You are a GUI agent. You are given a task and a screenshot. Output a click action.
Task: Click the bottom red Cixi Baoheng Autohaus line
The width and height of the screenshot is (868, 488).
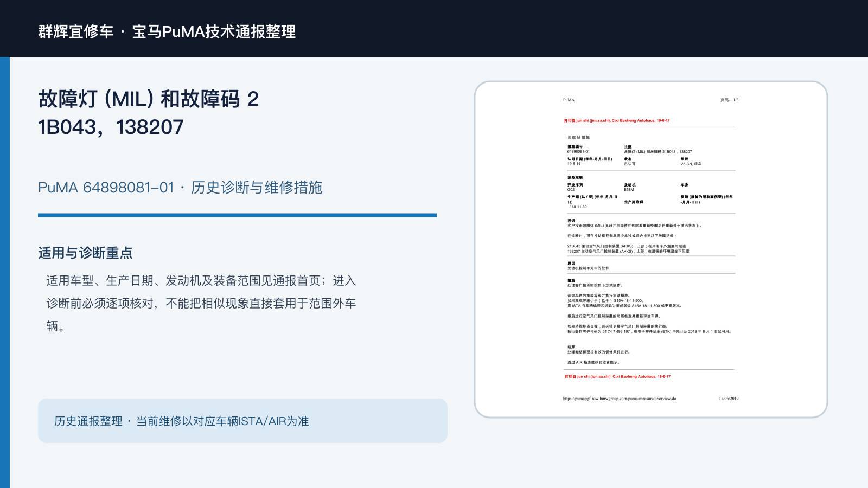(x=617, y=376)
